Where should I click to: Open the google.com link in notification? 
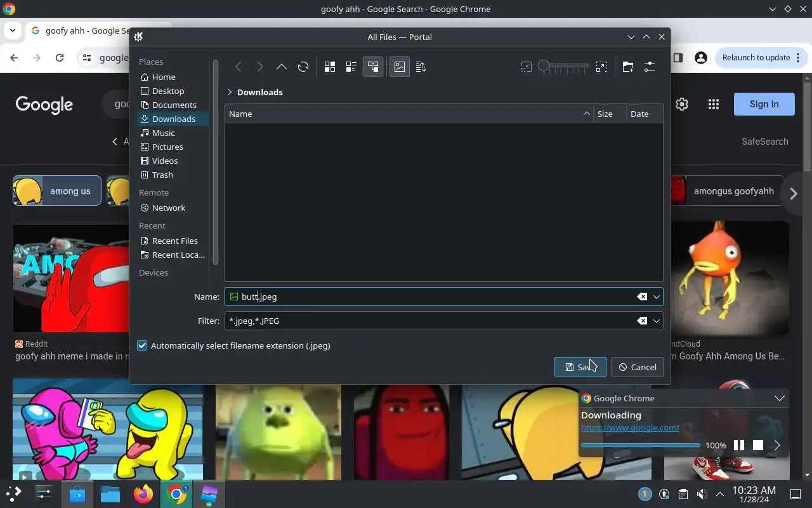pos(630,428)
